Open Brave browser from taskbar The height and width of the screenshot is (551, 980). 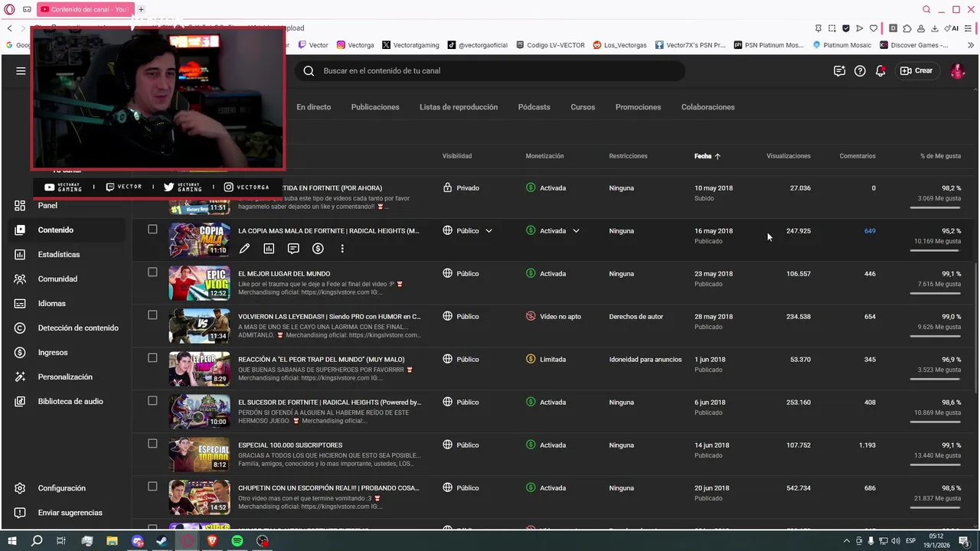(212, 541)
